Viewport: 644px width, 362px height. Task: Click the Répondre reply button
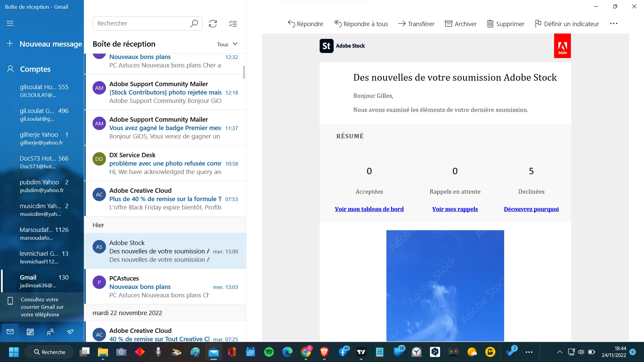coord(305,24)
